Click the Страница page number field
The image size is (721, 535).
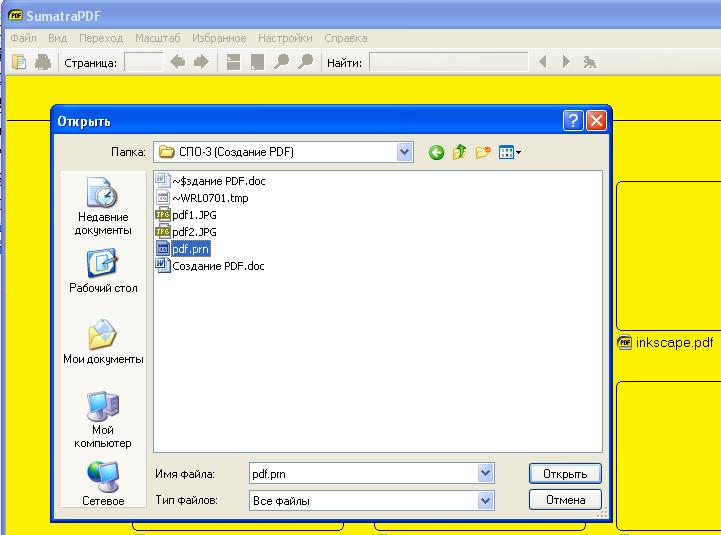coord(143,62)
